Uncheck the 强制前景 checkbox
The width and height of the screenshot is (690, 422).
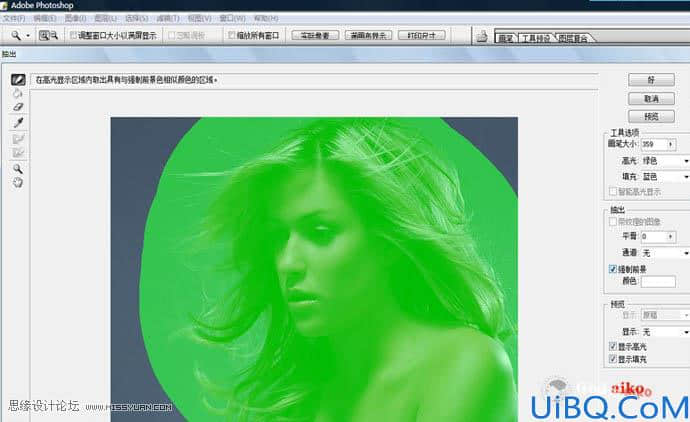(613, 269)
